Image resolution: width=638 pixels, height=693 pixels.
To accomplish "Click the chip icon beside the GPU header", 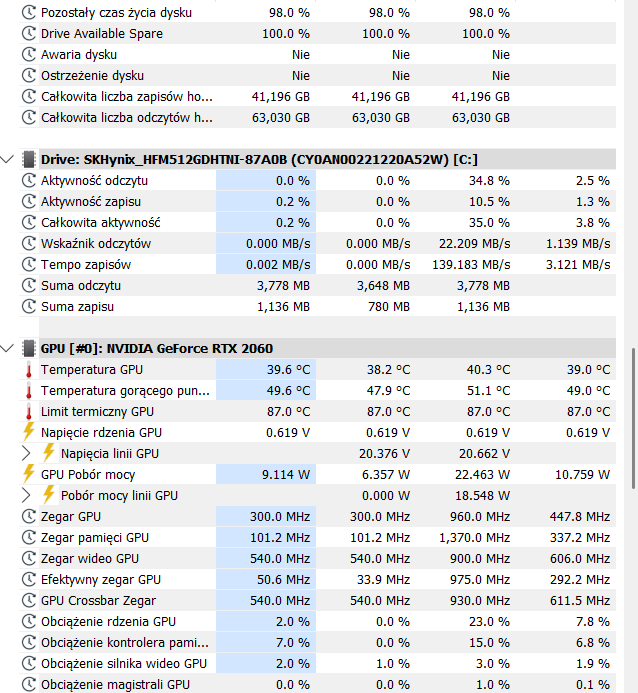I will point(29,348).
